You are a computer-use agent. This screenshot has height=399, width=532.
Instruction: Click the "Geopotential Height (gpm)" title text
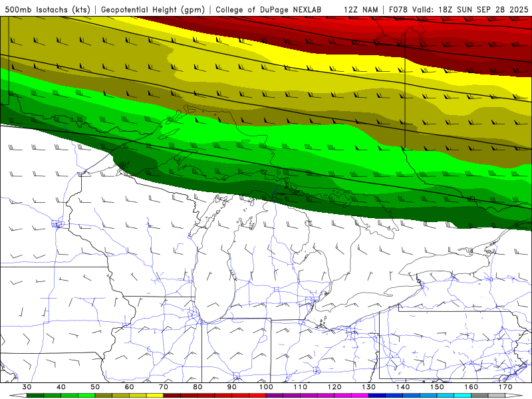tap(153, 9)
